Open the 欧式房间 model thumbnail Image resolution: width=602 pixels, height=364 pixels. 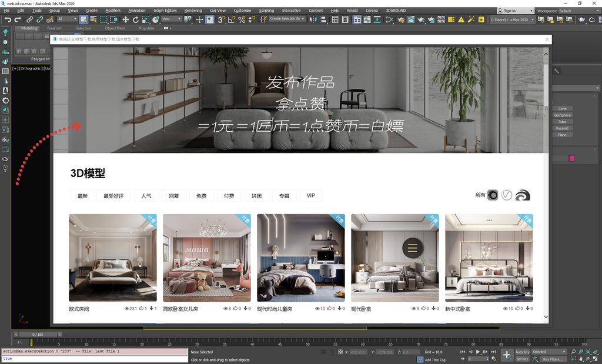(113, 258)
